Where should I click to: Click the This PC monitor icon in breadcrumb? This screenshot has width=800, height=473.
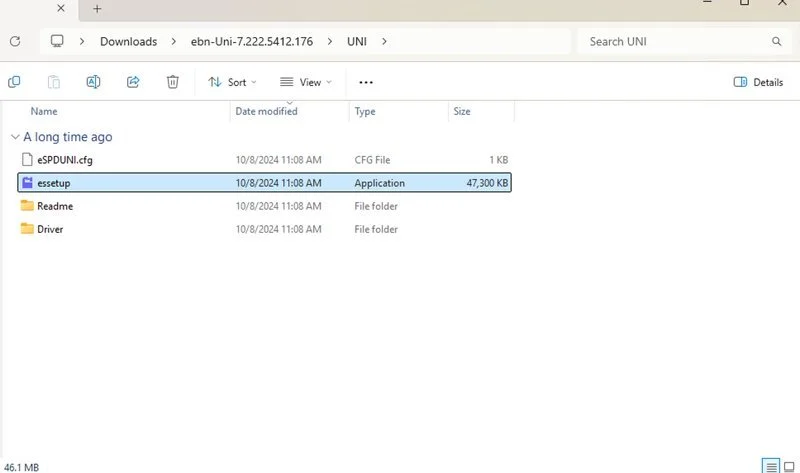point(57,41)
